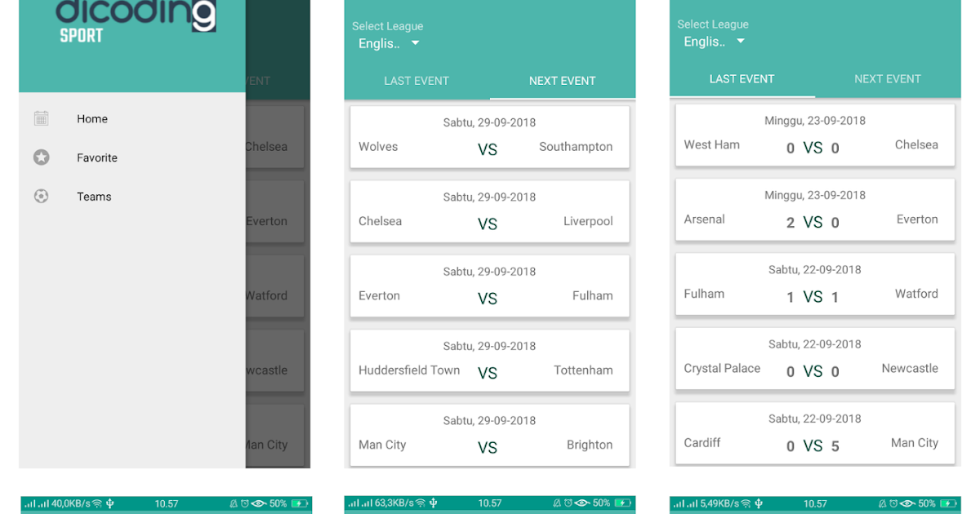This screenshot has width=980, height=514.
Task: Click the Favorite star icon in drawer
Action: (42, 157)
